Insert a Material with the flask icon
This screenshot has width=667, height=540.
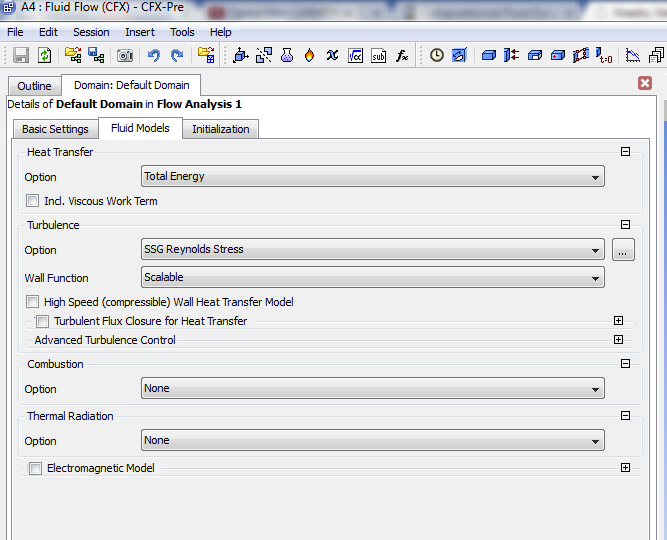pos(287,55)
